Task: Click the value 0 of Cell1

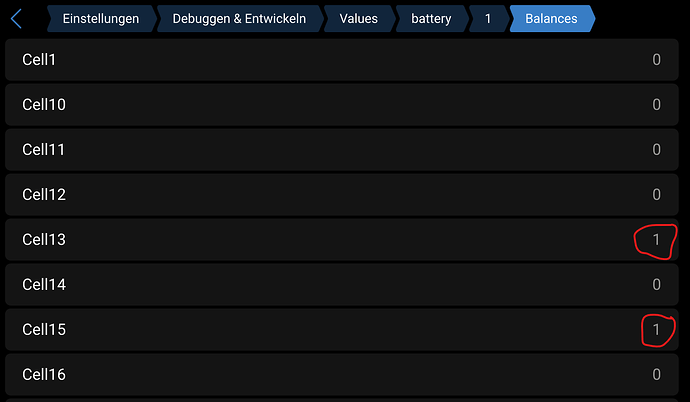Action: click(656, 60)
